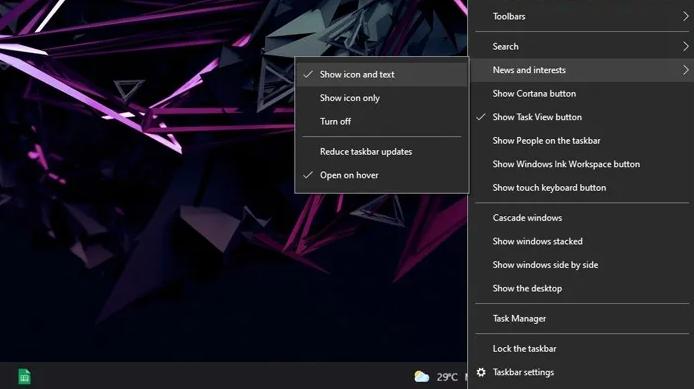Open Task Manager from context menu

(x=582, y=318)
